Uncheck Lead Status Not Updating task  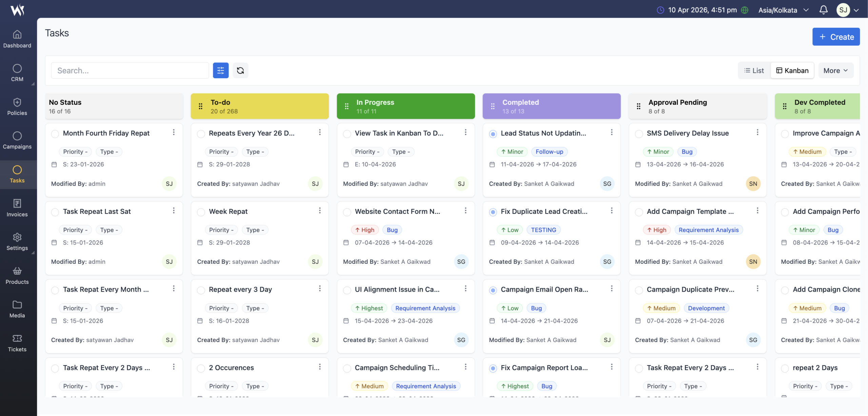[493, 134]
